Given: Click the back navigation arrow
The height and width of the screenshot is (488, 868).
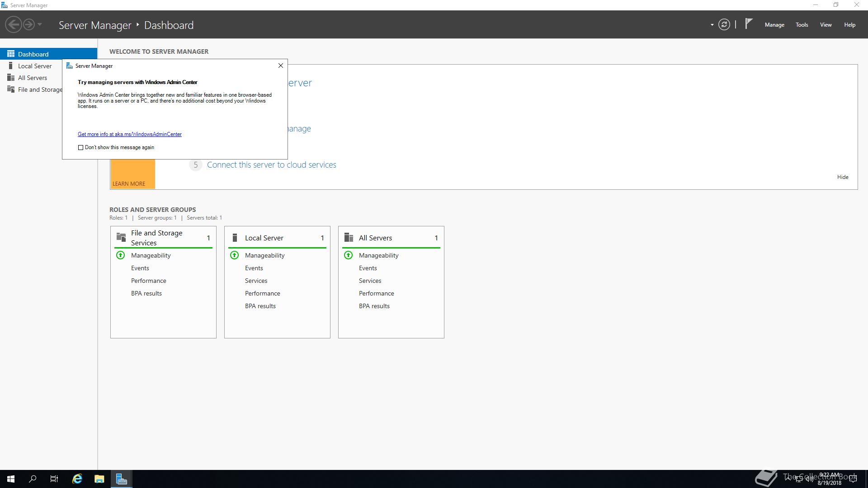Looking at the screenshot, I should point(14,24).
